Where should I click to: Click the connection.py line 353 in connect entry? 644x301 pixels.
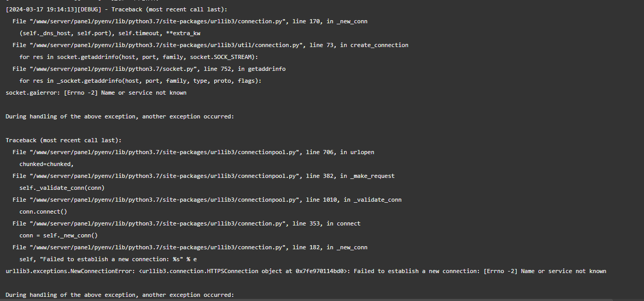tap(186, 223)
